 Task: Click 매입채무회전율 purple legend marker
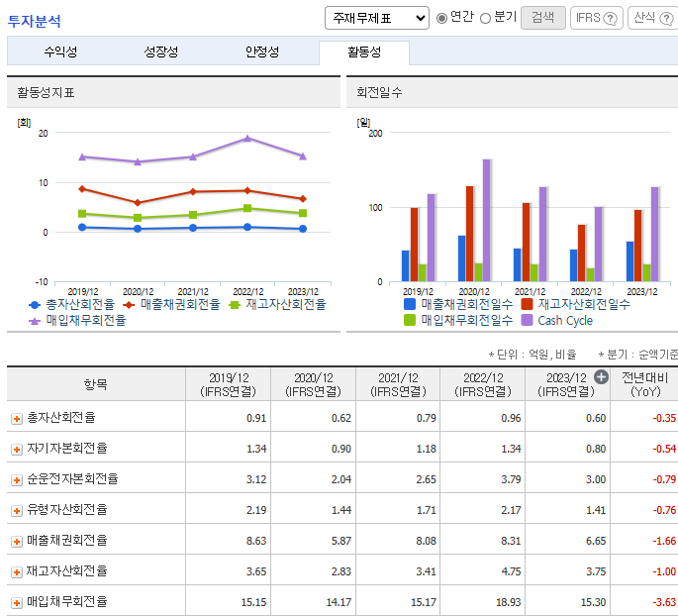click(35, 321)
